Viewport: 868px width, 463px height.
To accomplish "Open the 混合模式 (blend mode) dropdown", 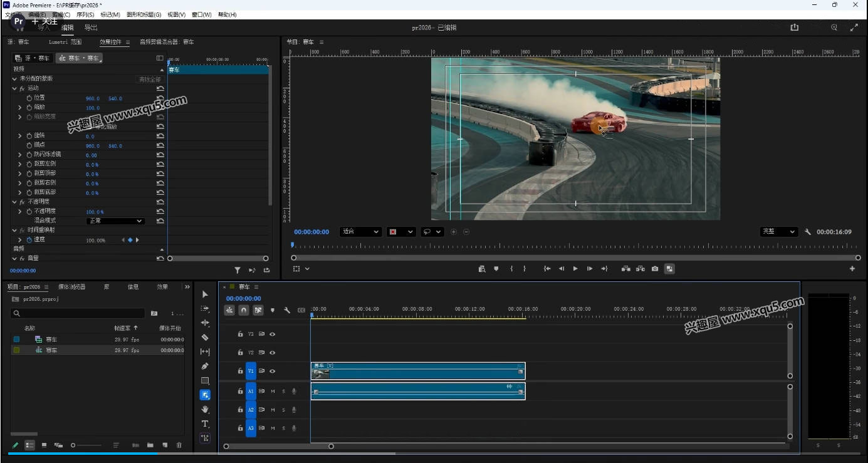I will coord(115,221).
